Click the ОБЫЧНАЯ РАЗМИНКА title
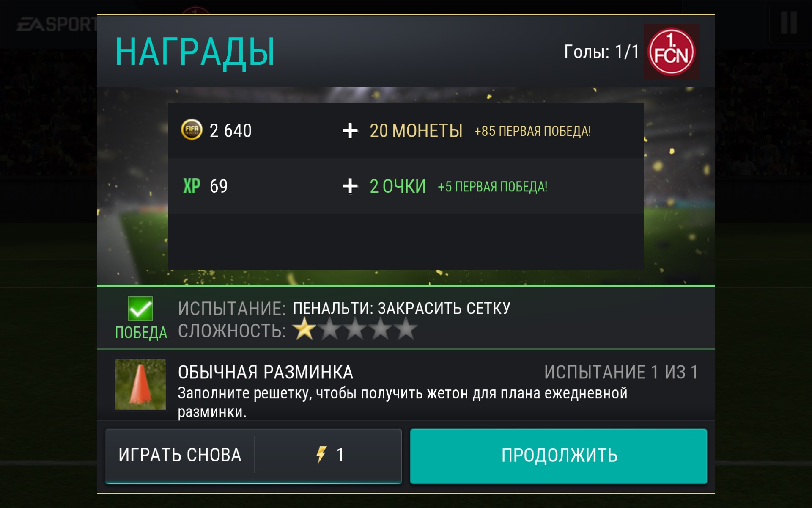The width and height of the screenshot is (812, 508). click(266, 373)
